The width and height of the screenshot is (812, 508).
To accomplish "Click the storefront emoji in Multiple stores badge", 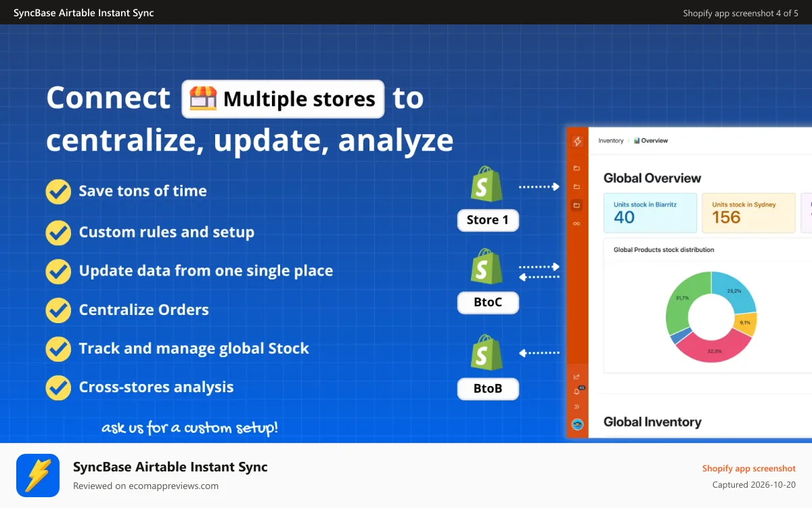I will (x=203, y=99).
